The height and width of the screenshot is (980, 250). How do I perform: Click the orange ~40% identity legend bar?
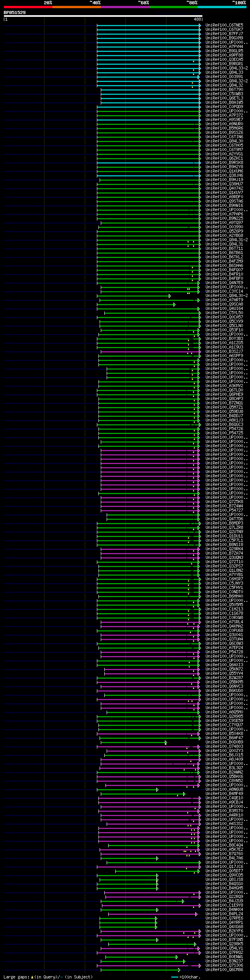(76, 7)
